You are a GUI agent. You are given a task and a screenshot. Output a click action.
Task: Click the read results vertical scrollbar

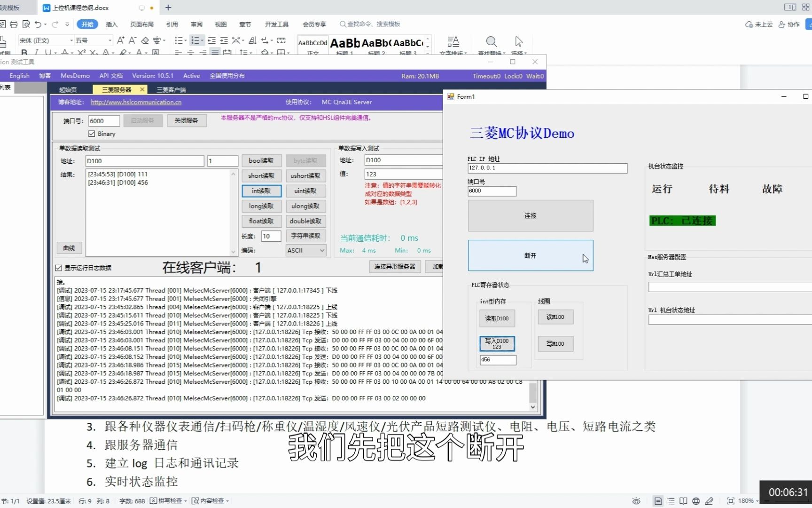[x=233, y=213]
